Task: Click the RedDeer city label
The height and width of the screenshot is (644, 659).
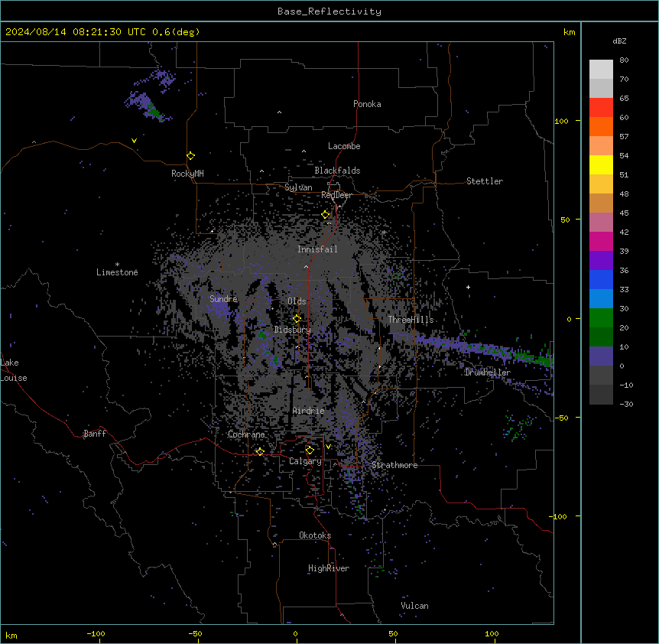Action: (x=336, y=195)
